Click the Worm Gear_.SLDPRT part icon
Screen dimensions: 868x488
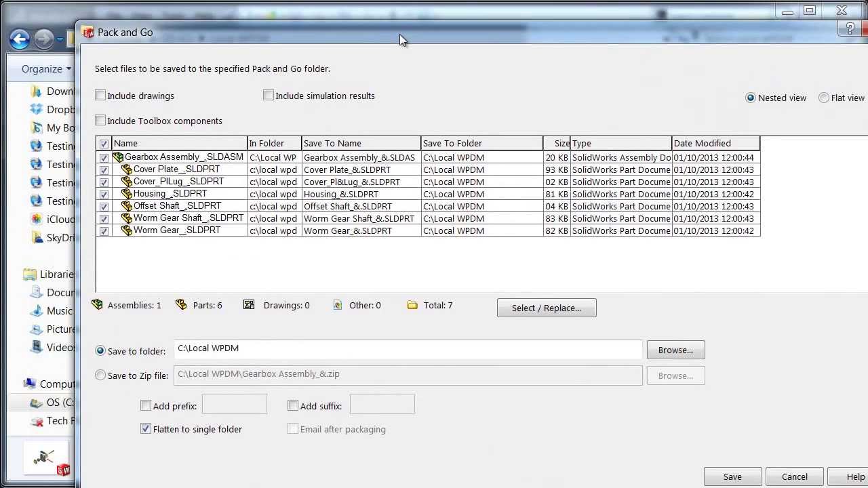(127, 230)
